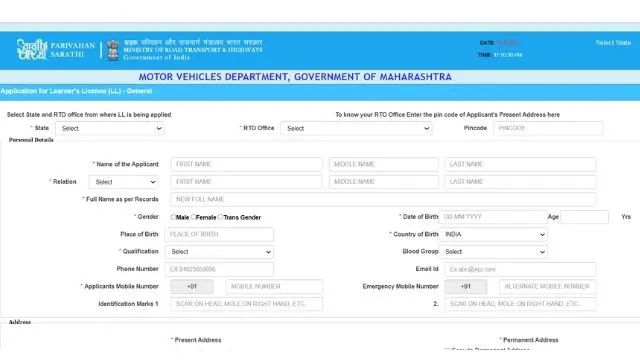This screenshot has width=640, height=360.
Task: Expand the Country of Birth dropdown
Action: tap(493, 234)
